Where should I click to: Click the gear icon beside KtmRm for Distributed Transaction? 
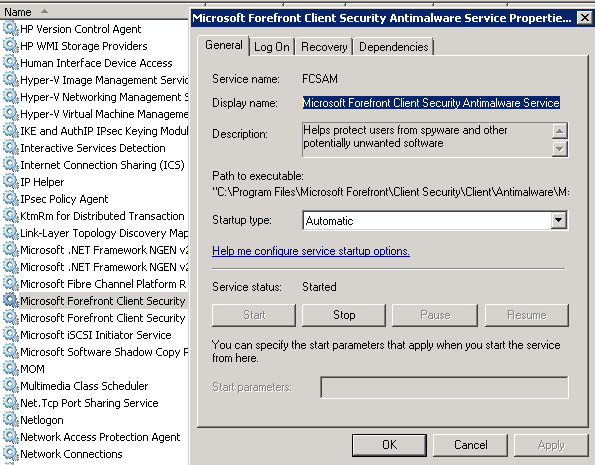click(x=10, y=216)
